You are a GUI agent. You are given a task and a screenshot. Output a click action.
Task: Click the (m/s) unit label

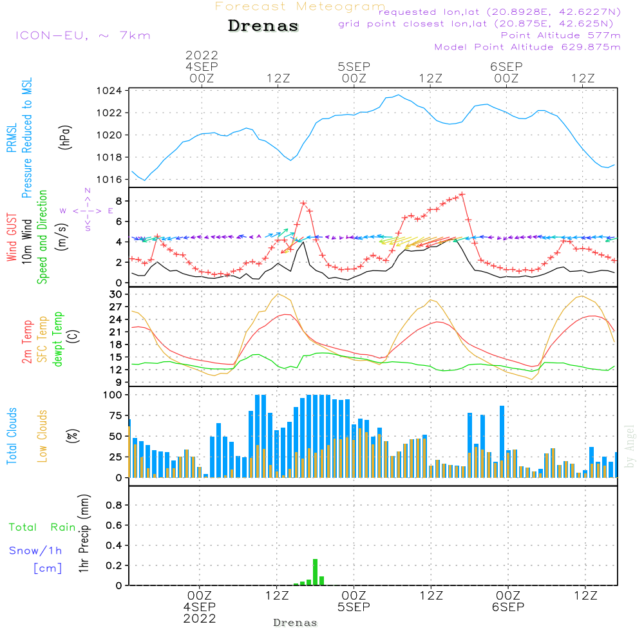(62, 237)
